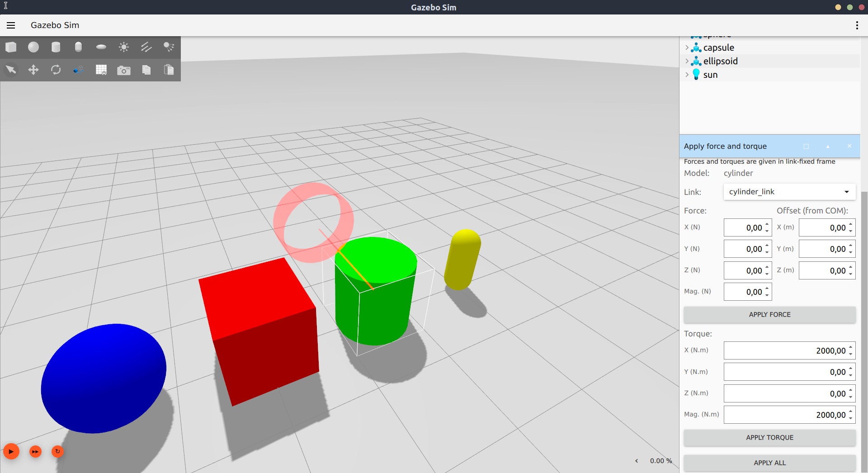The height and width of the screenshot is (473, 868).
Task: Open the grid snap settings icon
Action: pyautogui.click(x=101, y=70)
